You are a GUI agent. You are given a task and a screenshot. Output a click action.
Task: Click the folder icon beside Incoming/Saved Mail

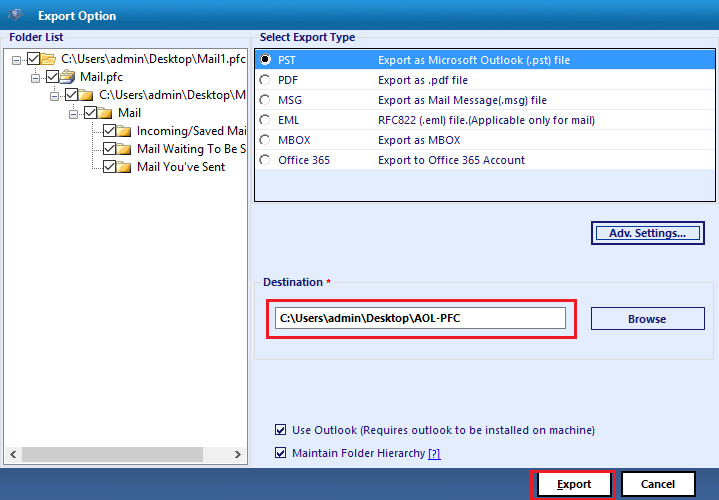coord(125,131)
